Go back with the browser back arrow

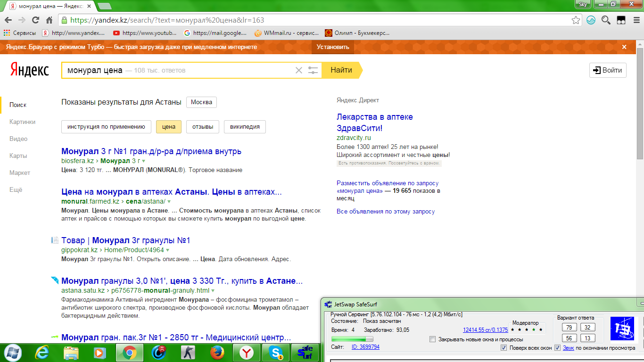coord(8,20)
